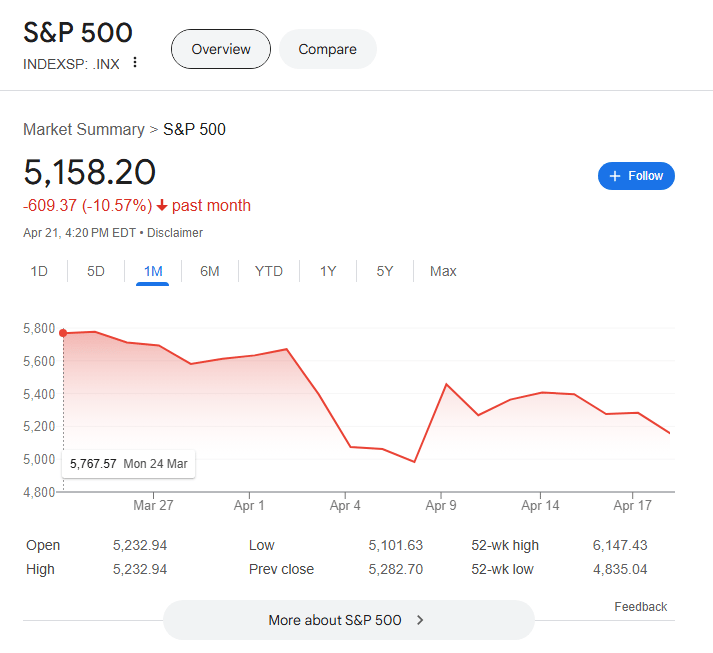Image resolution: width=713 pixels, height=653 pixels.
Task: Click the red data point marker on chart
Action: click(63, 333)
